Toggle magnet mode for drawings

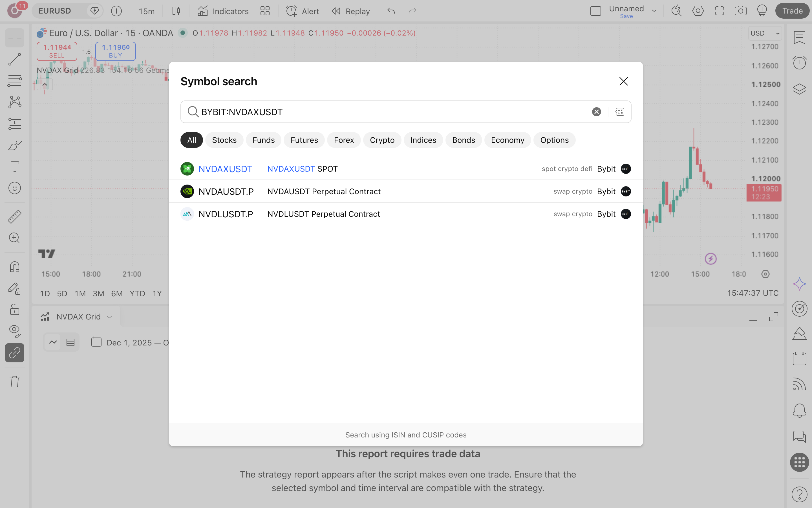click(14, 267)
